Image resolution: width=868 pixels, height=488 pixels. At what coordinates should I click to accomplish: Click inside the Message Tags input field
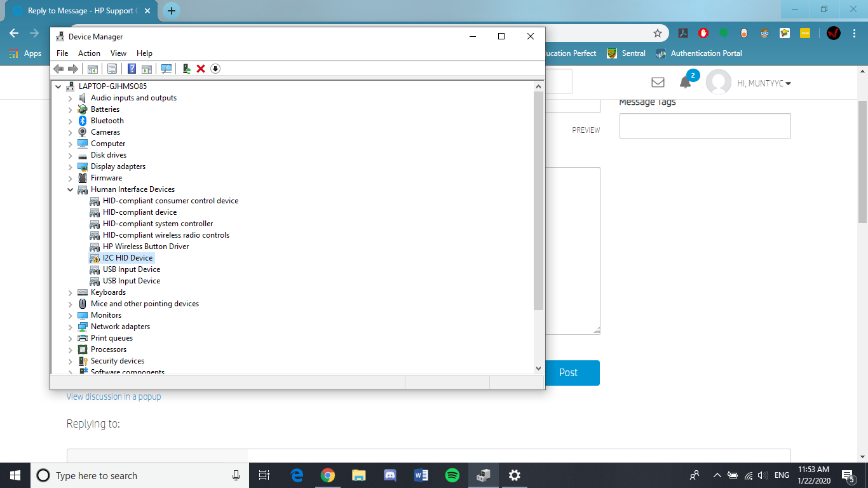tap(705, 125)
